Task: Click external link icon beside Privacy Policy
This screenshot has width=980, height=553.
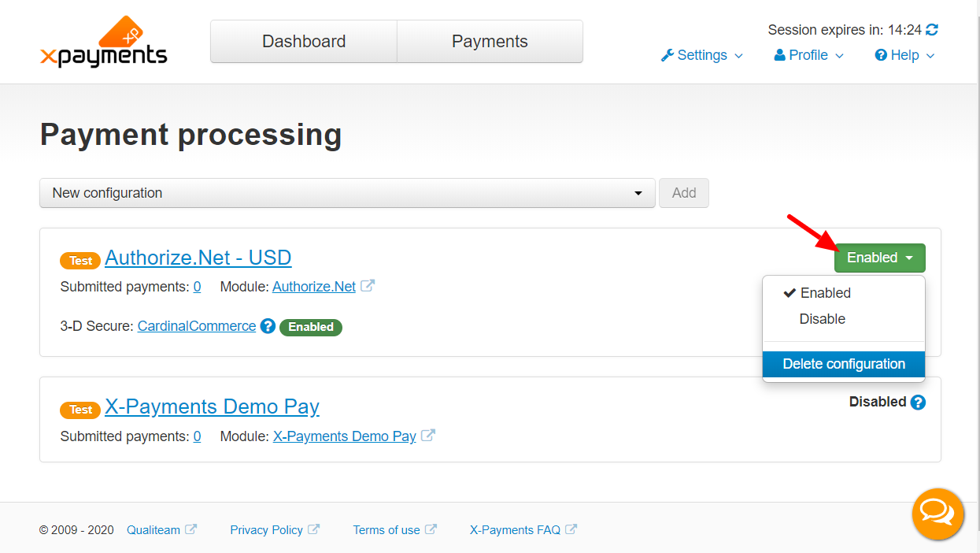Action: (x=313, y=529)
